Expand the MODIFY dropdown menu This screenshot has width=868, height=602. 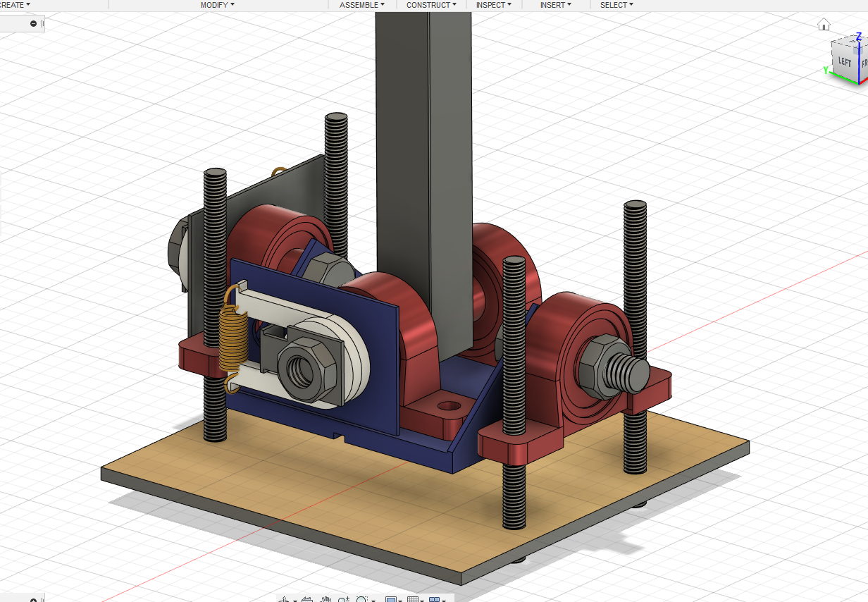[217, 5]
